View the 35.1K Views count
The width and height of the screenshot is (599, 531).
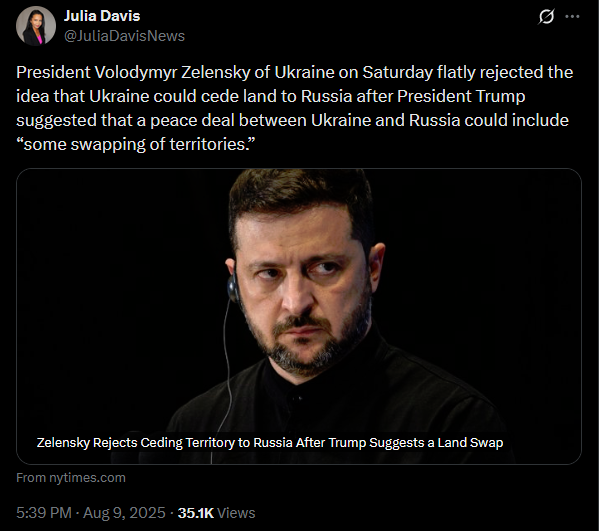[x=217, y=513]
